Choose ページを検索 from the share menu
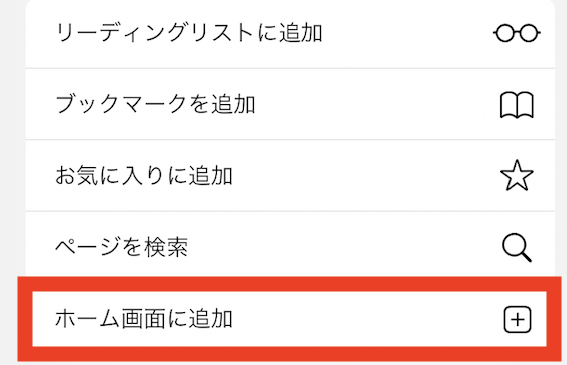567x365 pixels. [290, 245]
